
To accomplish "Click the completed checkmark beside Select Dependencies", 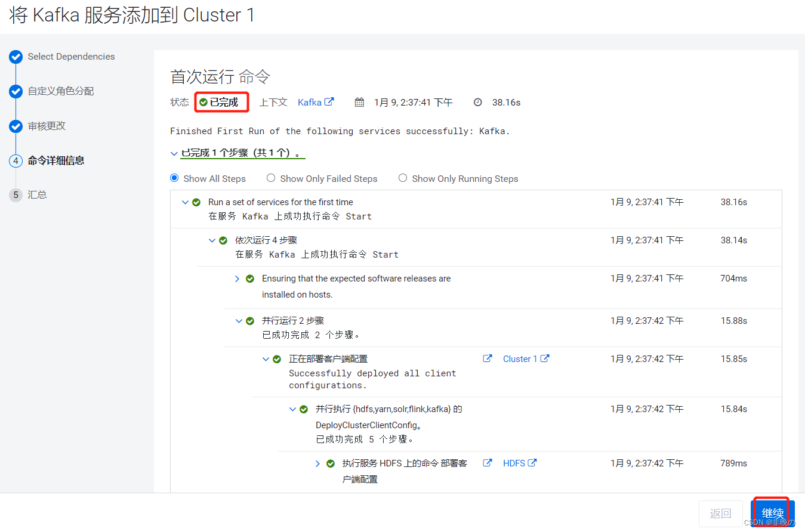I will [16, 57].
